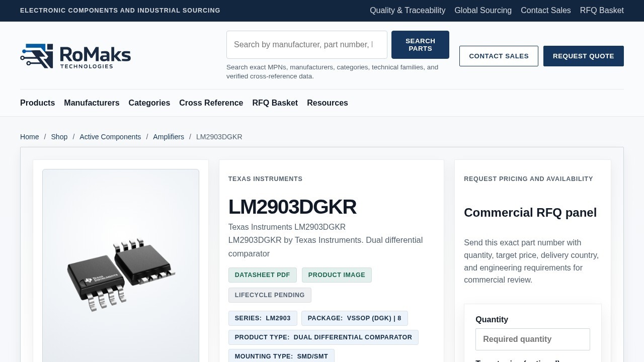The image size is (644, 362).
Task: Click the LM2903DGKR product title
Action: (x=292, y=207)
